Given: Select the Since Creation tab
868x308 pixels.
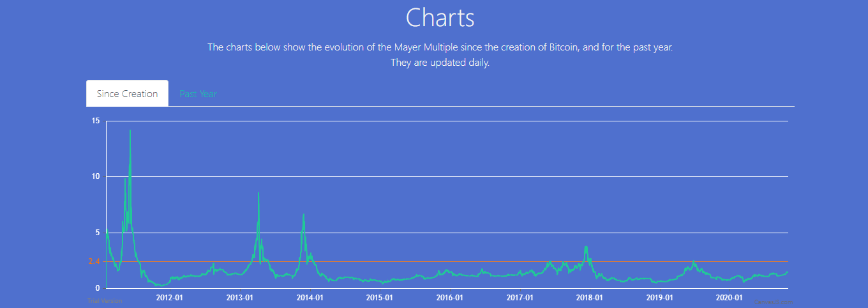Looking at the screenshot, I should point(127,94).
